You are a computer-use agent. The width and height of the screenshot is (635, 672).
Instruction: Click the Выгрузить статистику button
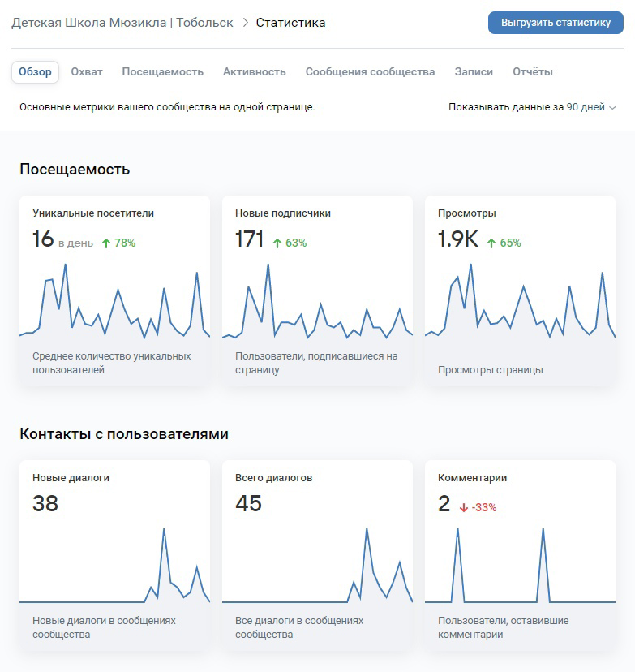tap(556, 23)
